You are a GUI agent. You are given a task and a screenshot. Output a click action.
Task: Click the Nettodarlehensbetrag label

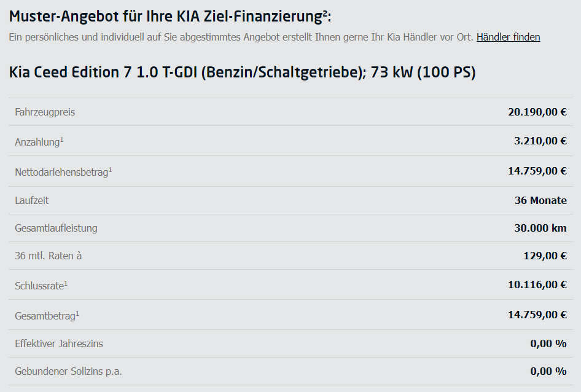coord(63,171)
